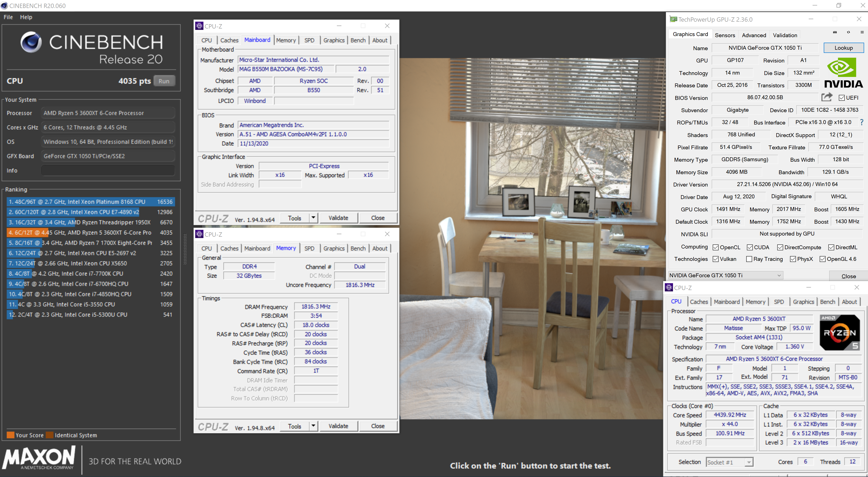Click Validate in the Memory CPU-Z window
This screenshot has width=868, height=477.
[x=338, y=426]
